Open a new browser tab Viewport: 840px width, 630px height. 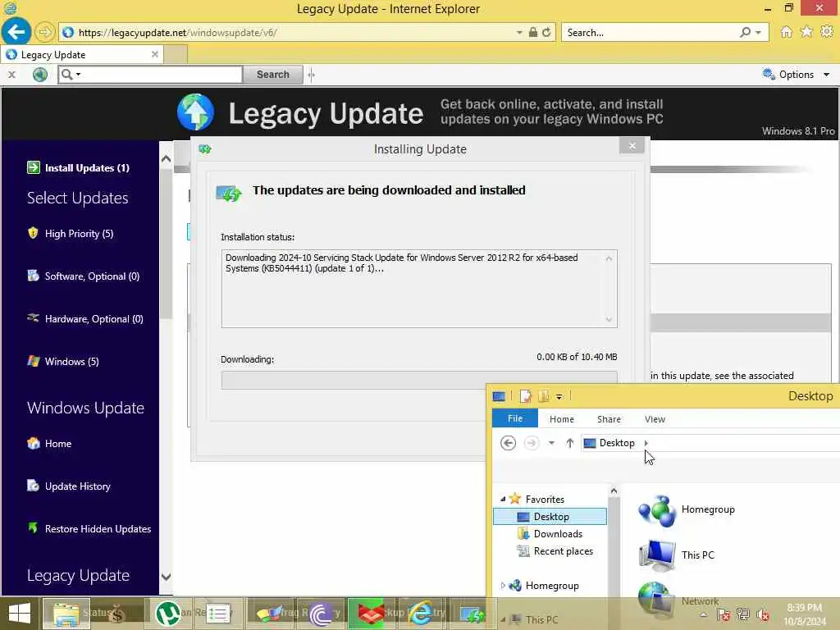(x=176, y=55)
